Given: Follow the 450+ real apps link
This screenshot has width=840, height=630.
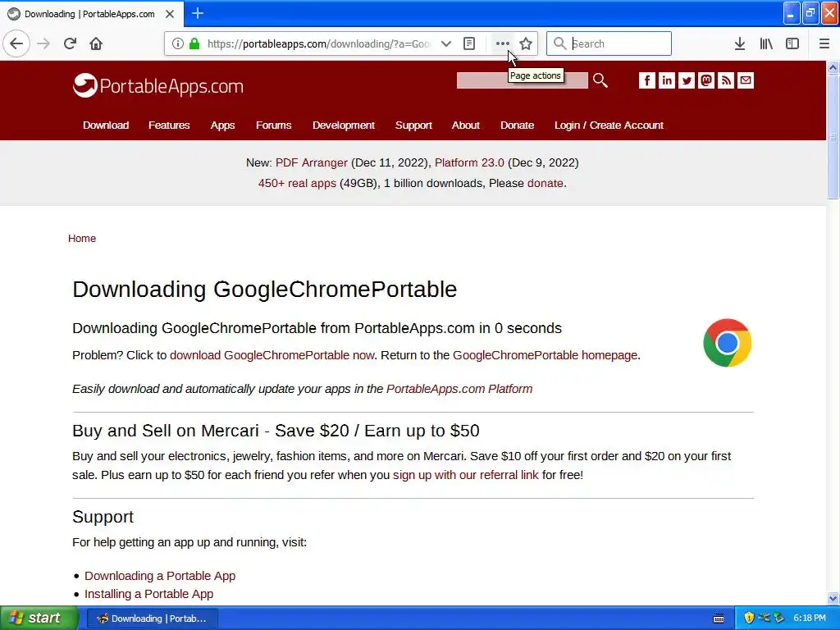Looking at the screenshot, I should (x=297, y=183).
